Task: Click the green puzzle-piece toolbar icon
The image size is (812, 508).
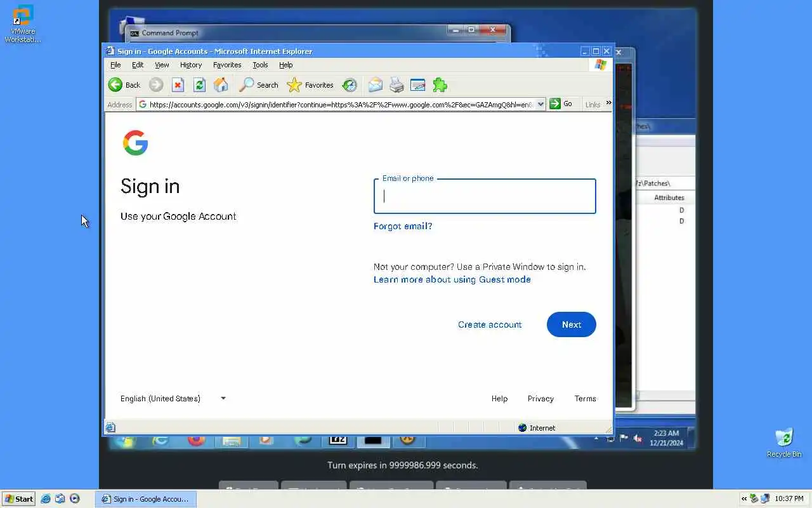Action: [440, 84]
